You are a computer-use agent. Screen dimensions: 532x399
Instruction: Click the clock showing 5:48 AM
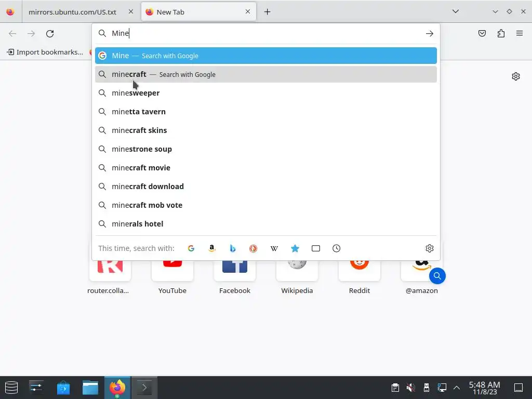[485, 388]
